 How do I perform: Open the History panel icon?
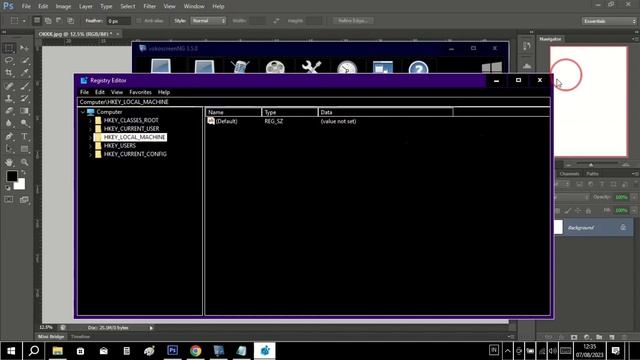[x=527, y=46]
